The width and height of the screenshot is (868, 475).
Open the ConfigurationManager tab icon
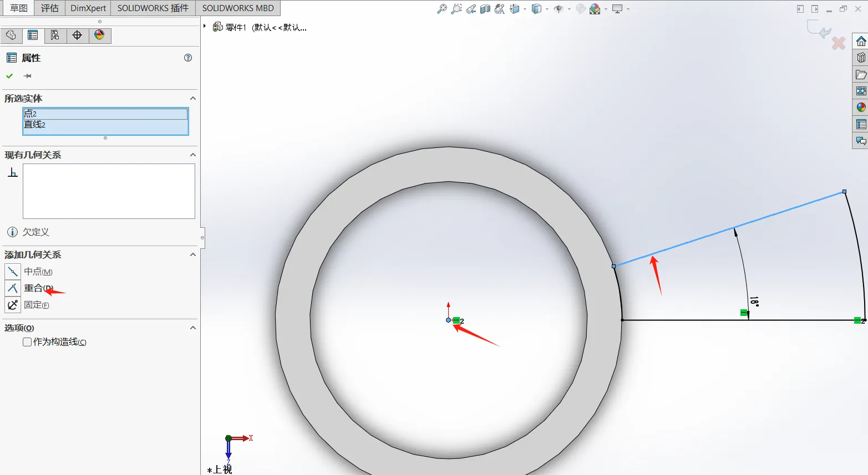[x=55, y=35]
